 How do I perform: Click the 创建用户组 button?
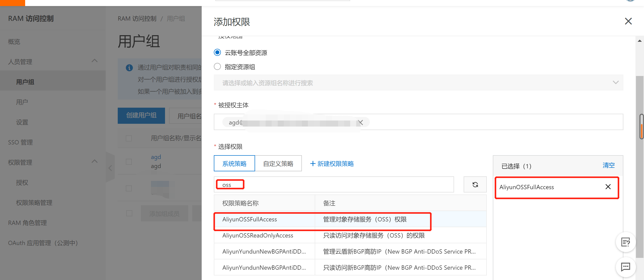141,115
